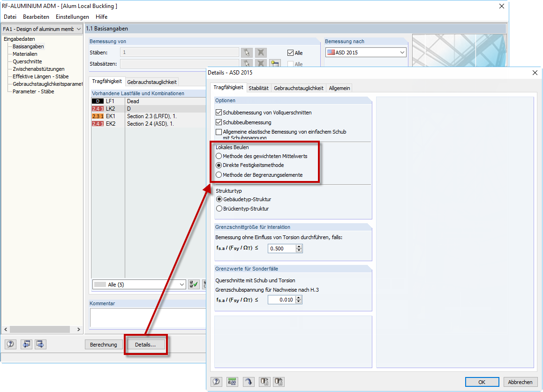Select load combination LK2 row
The width and height of the screenshot is (543, 392).
[x=149, y=109]
